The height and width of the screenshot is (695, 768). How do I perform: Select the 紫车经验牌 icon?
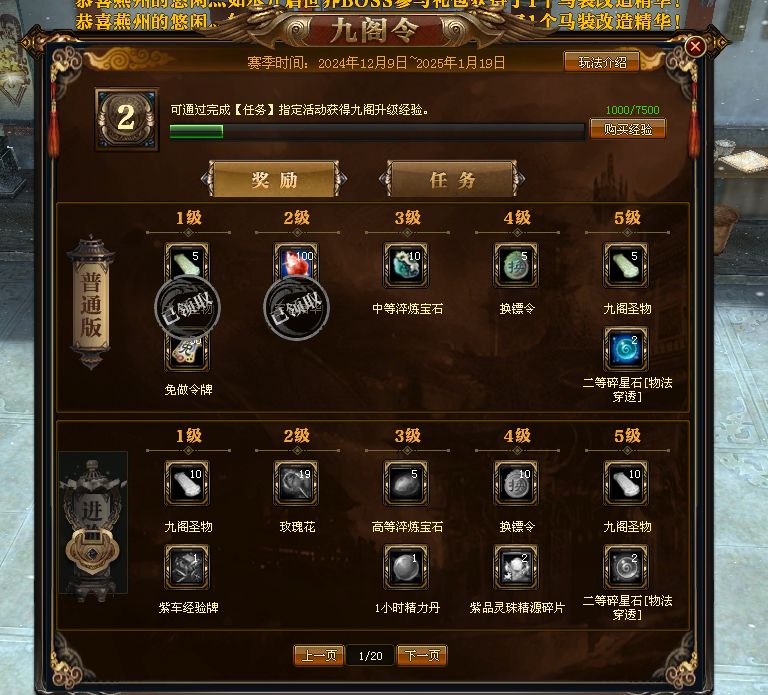[x=187, y=567]
